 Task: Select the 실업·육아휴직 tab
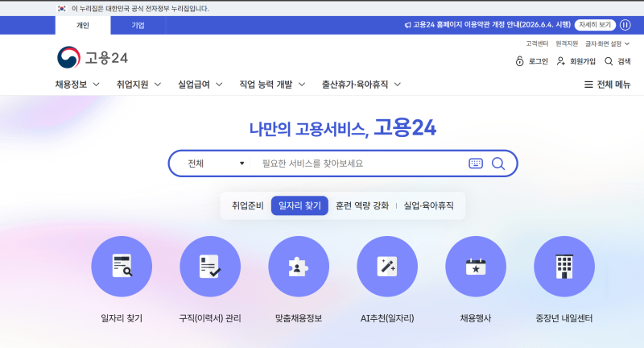click(x=429, y=205)
